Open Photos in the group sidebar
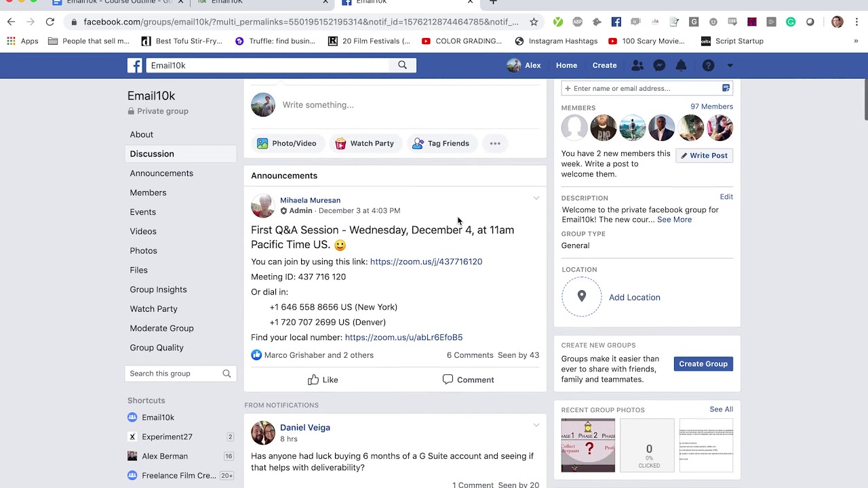 tap(143, 251)
